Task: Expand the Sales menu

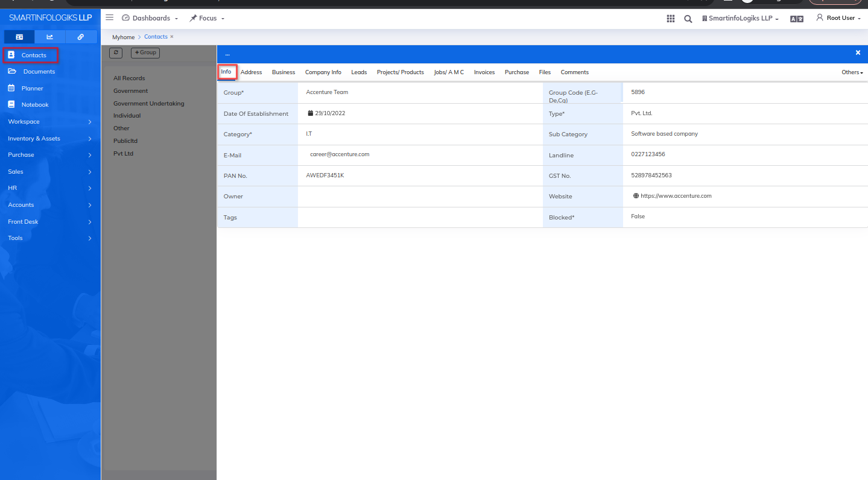Action: 50,172
